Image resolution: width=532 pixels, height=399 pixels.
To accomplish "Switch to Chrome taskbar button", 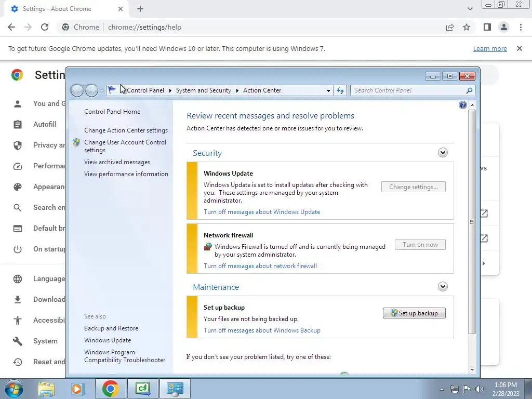I will [x=110, y=389].
